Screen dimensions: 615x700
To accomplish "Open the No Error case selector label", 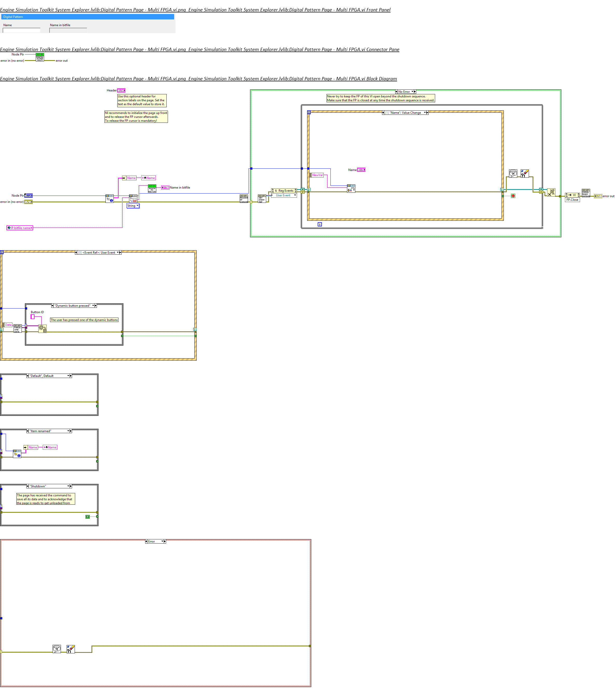I will pos(405,92).
